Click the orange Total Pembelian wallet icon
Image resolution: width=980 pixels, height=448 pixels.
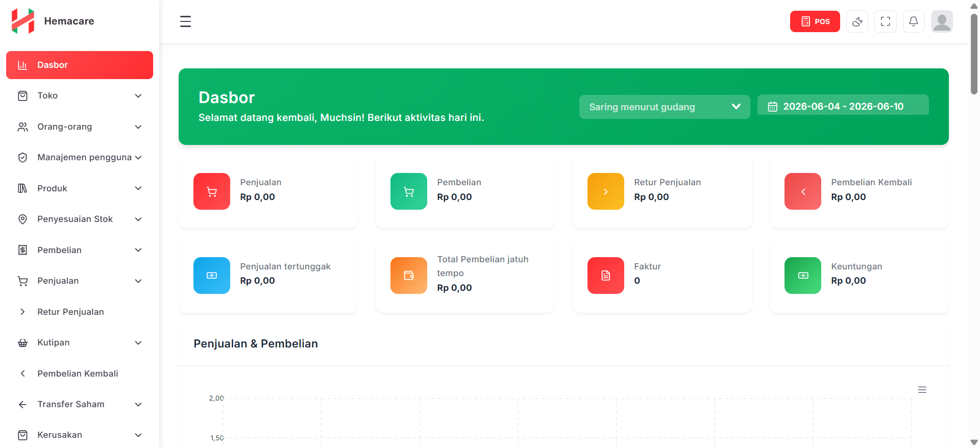(409, 276)
